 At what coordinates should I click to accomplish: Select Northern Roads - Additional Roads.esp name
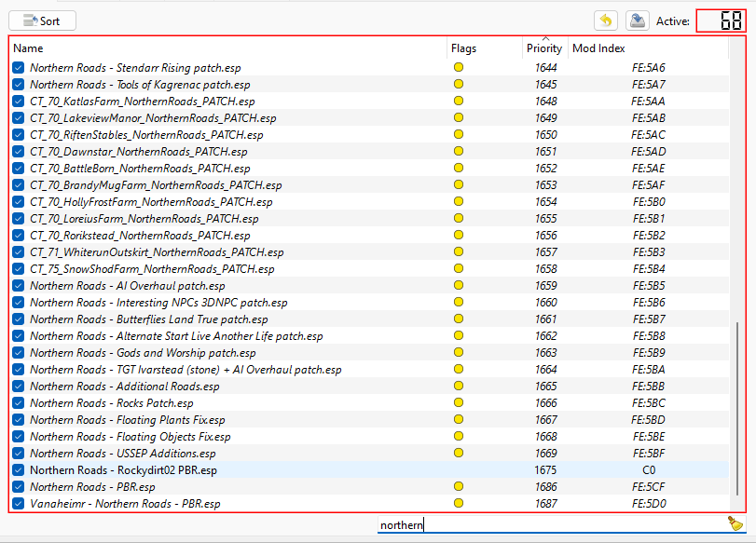click(x=124, y=387)
